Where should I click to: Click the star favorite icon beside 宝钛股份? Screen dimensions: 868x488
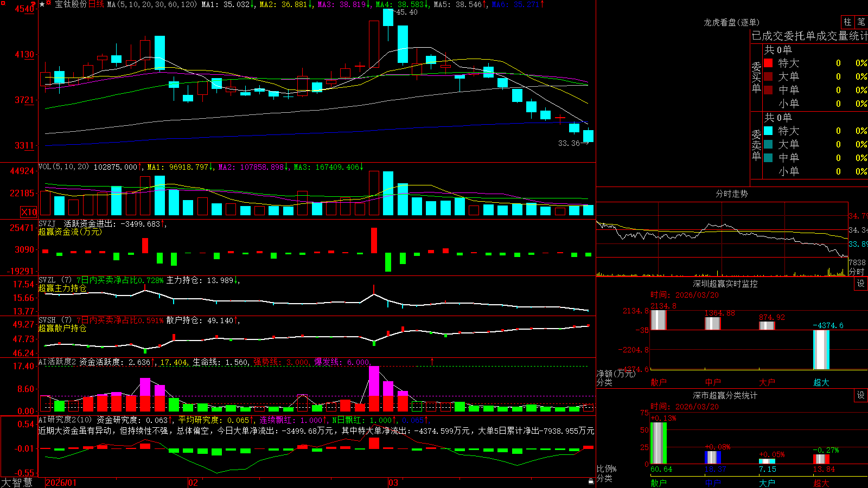42,4
